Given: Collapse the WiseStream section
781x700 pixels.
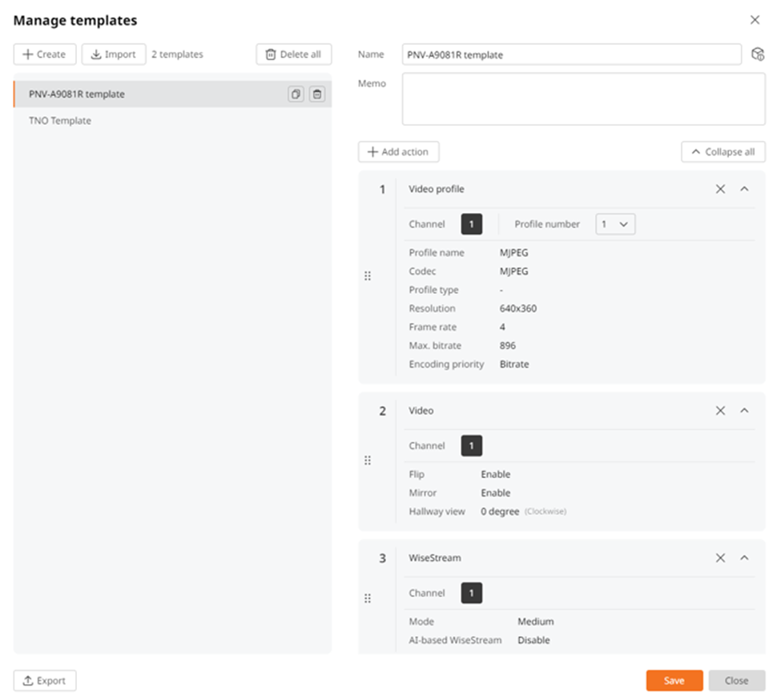Looking at the screenshot, I should point(744,558).
